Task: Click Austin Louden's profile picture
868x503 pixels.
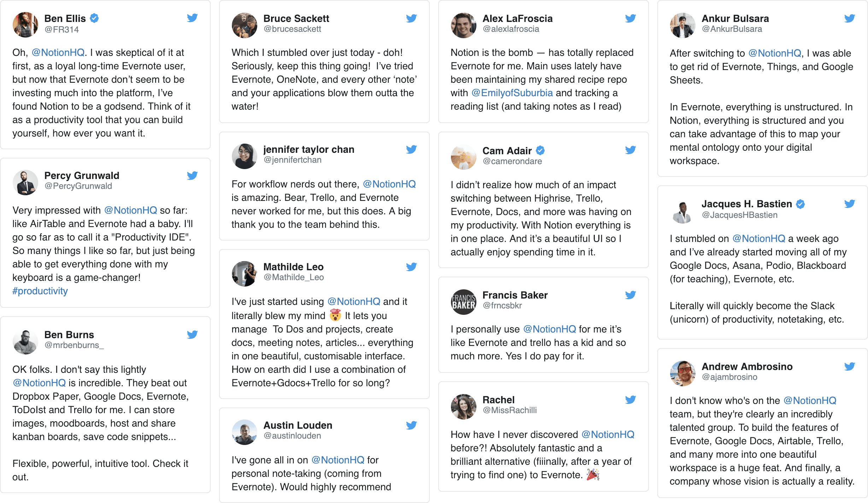Action: [x=244, y=432]
